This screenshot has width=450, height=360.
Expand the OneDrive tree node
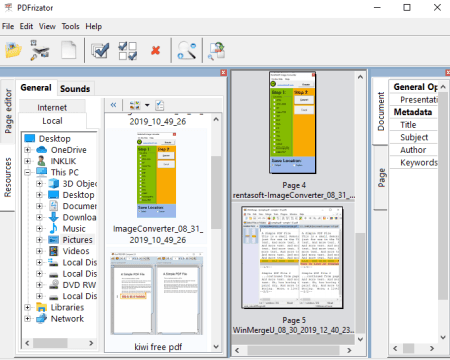click(x=28, y=150)
